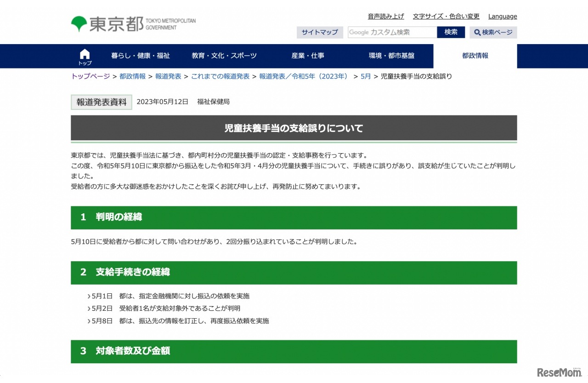Click the サイトマップ button
588x383 pixels.
click(320, 32)
